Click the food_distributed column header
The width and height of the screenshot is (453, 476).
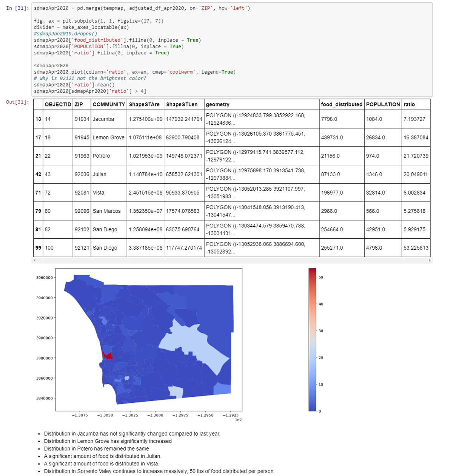342,104
